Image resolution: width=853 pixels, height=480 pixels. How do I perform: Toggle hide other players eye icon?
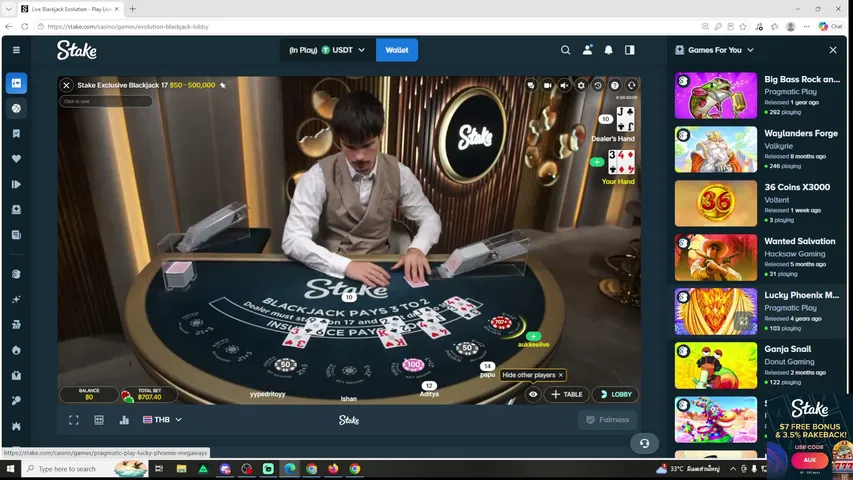(533, 395)
